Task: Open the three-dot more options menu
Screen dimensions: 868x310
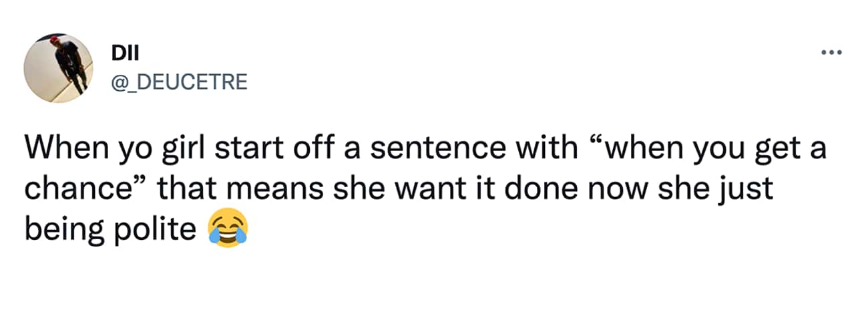Action: coord(831,53)
